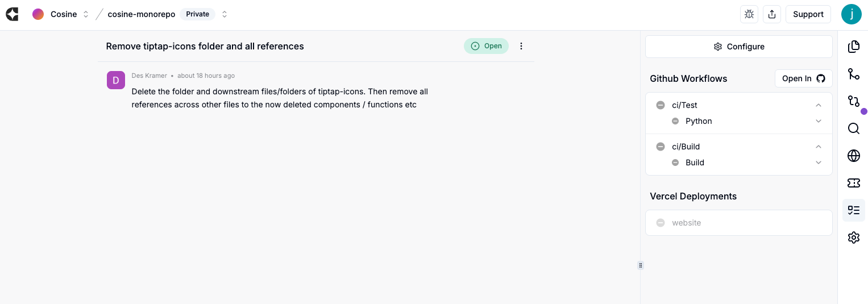Click Open In GitHub button
Screen dimensions: 868x304
[x=803, y=78]
